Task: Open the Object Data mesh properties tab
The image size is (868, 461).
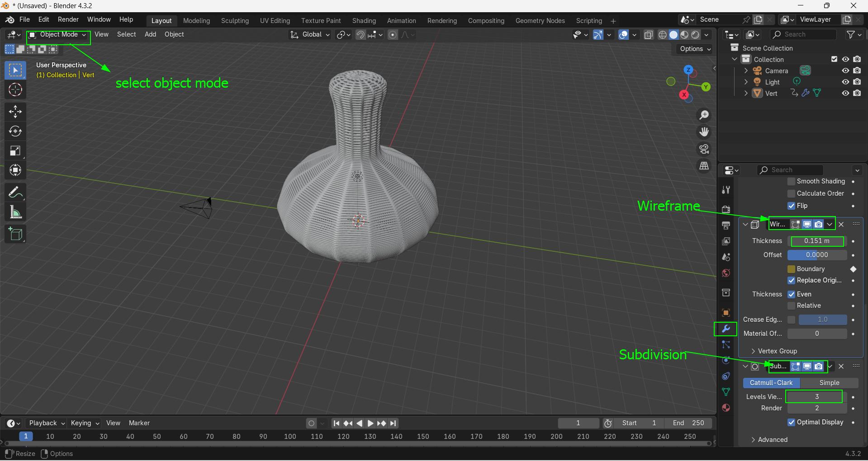Action: 726,392
